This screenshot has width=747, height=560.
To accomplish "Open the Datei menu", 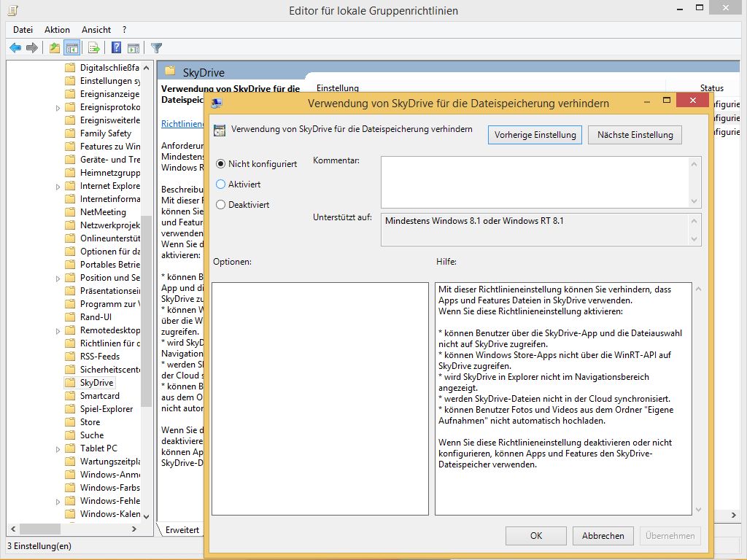I will (x=23, y=29).
